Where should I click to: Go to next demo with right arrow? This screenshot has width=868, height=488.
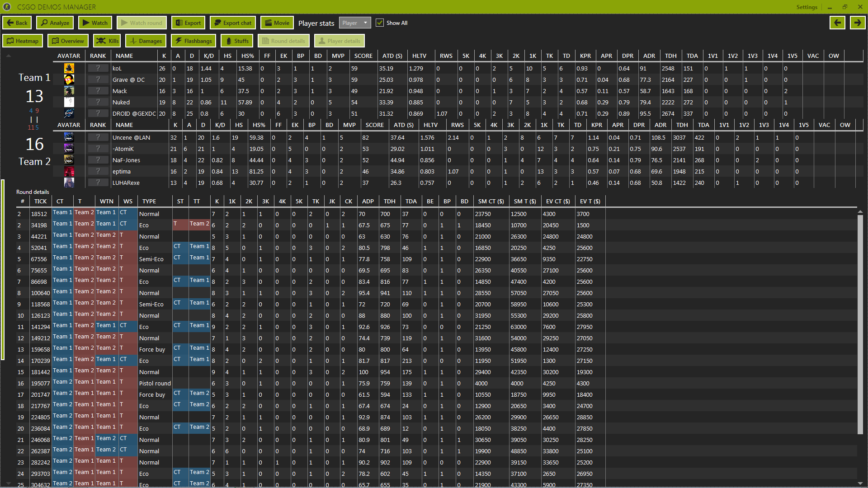(858, 23)
